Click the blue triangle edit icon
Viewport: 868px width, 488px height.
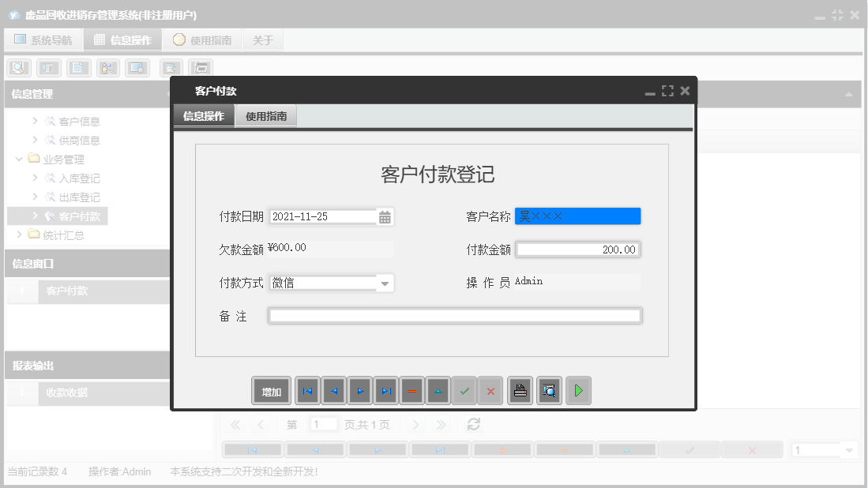438,390
